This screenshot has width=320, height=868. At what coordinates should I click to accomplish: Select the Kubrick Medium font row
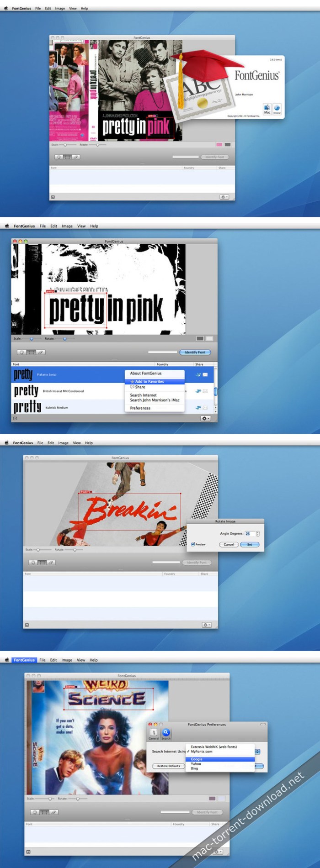pyautogui.click(x=112, y=407)
